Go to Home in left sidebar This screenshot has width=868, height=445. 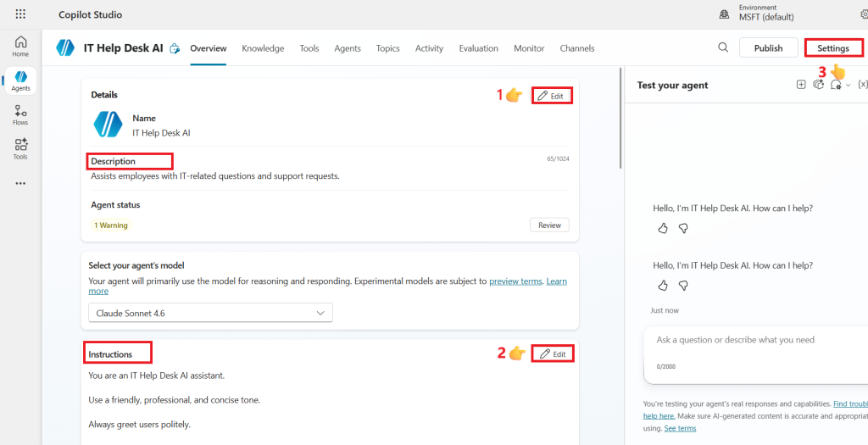pos(20,47)
